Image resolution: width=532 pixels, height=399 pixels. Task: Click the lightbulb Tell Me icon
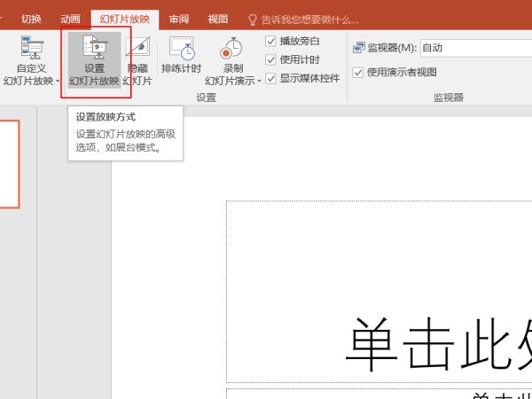(253, 19)
